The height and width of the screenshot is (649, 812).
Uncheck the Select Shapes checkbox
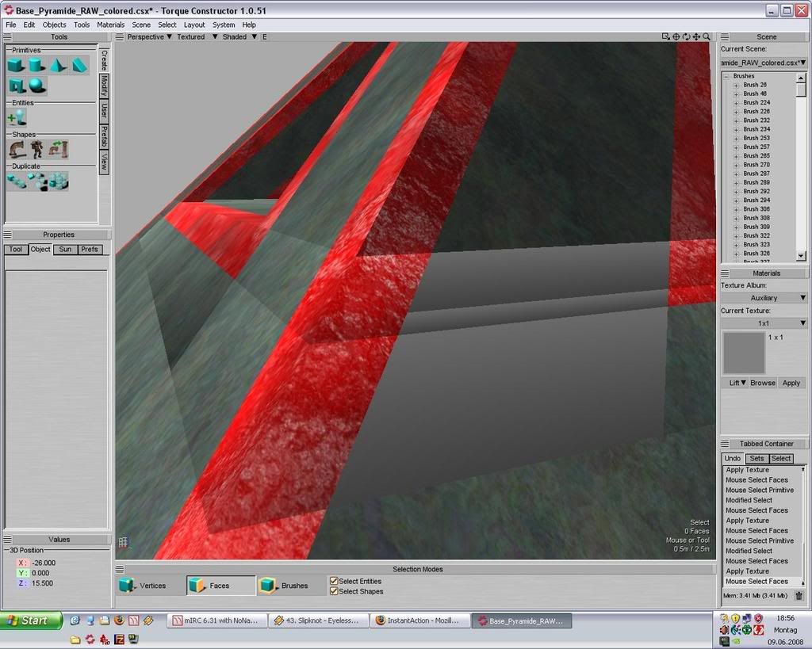[x=334, y=591]
